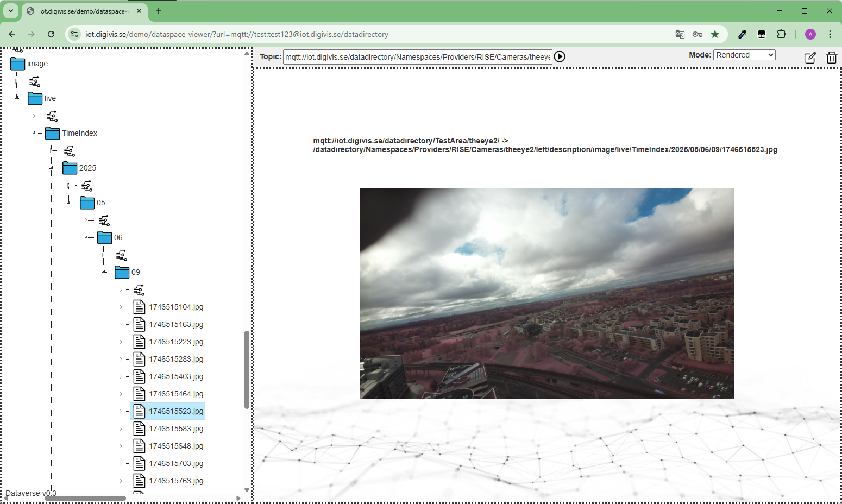This screenshot has height=504, width=842.
Task: Open the 1746515104.jpg file icon
Action: coord(140,307)
